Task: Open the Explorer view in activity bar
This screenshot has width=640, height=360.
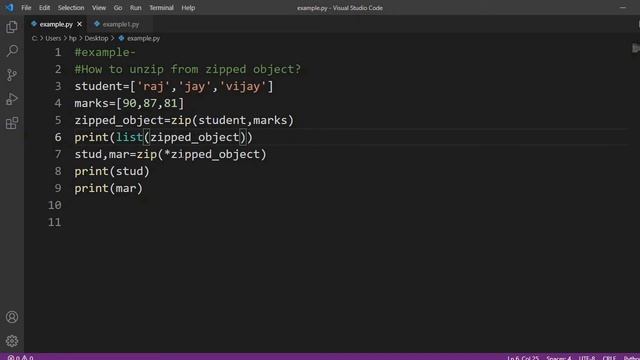Action: pos(12,27)
